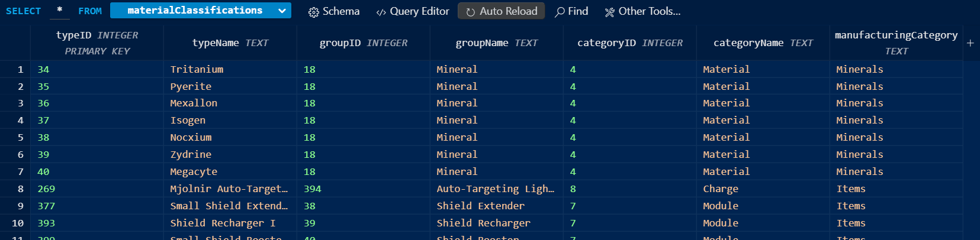The image size is (980, 240).
Task: Click the plus icon to add column
Action: pyautogui.click(x=970, y=43)
